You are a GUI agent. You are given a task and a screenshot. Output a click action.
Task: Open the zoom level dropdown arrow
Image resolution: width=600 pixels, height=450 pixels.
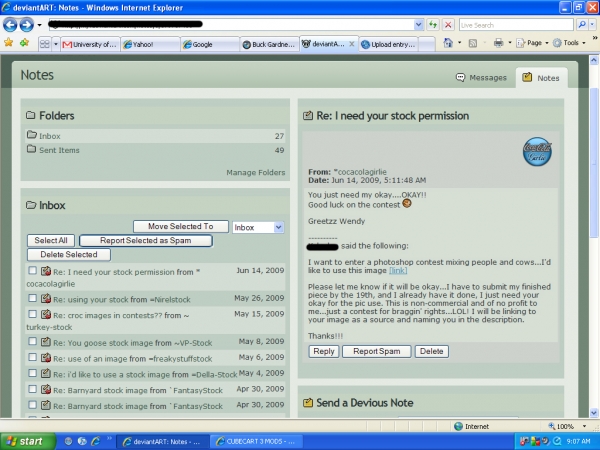point(584,426)
